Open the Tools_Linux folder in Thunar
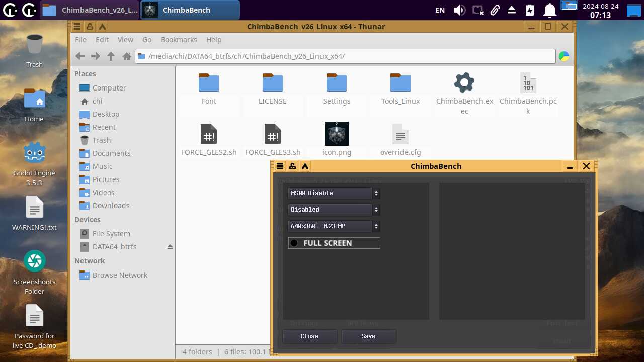 pos(400,82)
